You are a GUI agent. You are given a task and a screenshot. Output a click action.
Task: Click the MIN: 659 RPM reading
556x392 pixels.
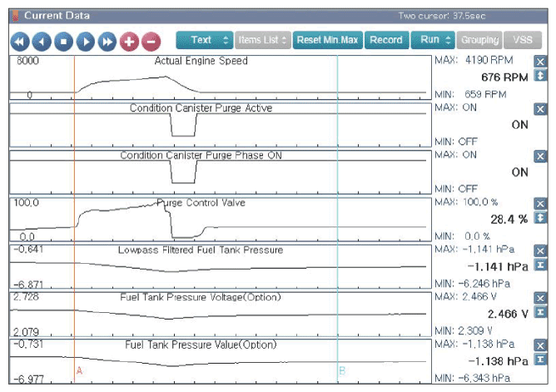point(471,94)
